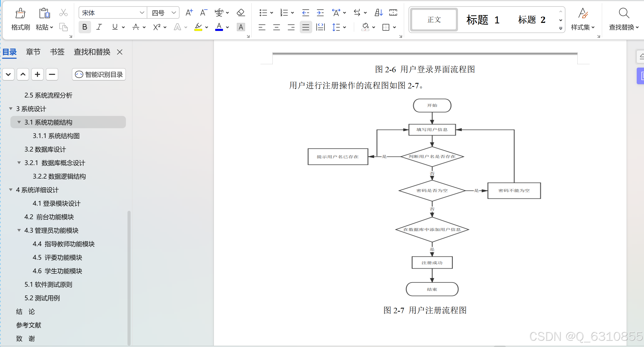Expand the styles gallery more arrow
This screenshot has height=347, width=644.
pos(560,28)
